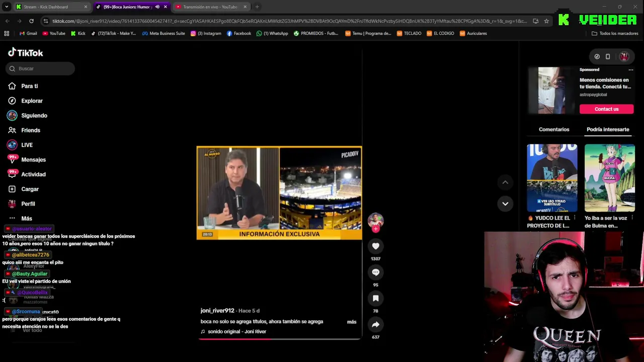Screen dimensions: 644x362
Task: Open the YUDCO LEE EL PROYECTO video thumbnail
Action: [x=552, y=178]
